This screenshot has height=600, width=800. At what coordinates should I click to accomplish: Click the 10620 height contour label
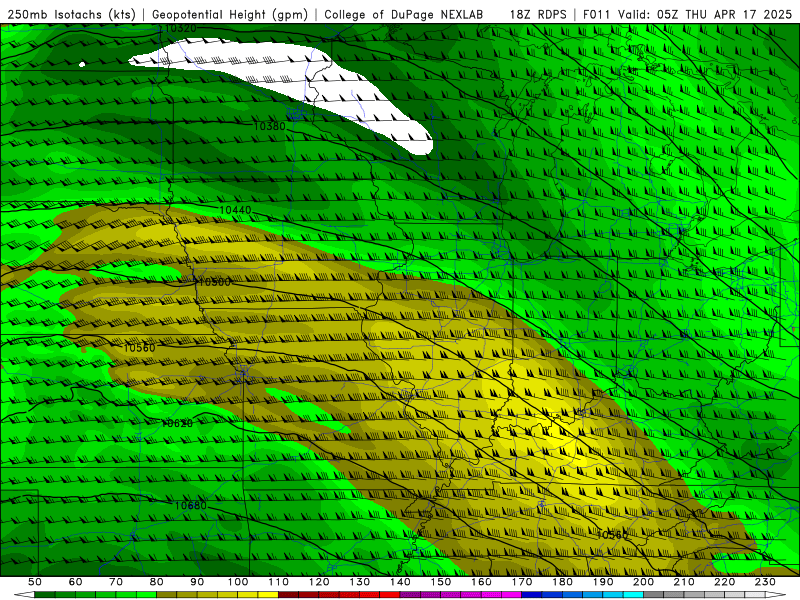[x=177, y=423]
